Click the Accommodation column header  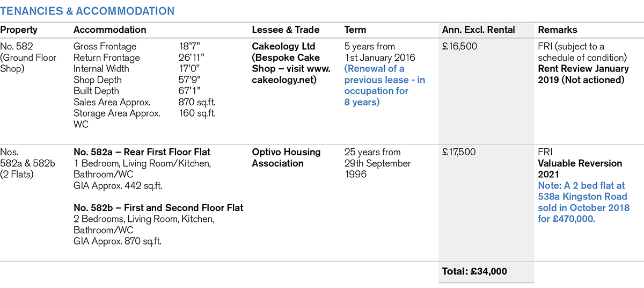tap(109, 30)
